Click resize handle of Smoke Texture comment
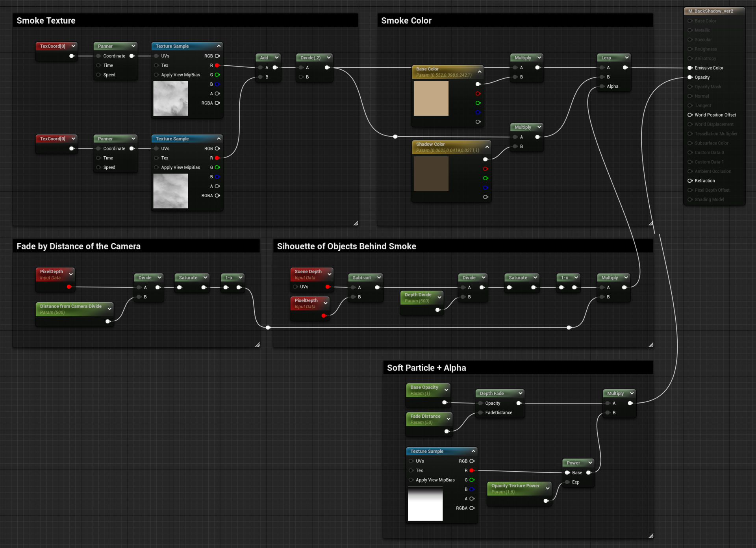Image resolution: width=756 pixels, height=548 pixels. 356,223
